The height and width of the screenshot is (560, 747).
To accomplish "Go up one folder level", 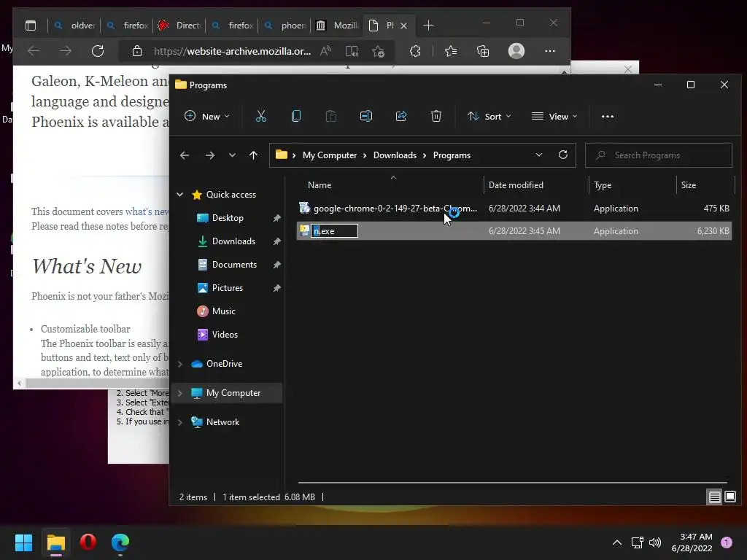I will click(253, 155).
